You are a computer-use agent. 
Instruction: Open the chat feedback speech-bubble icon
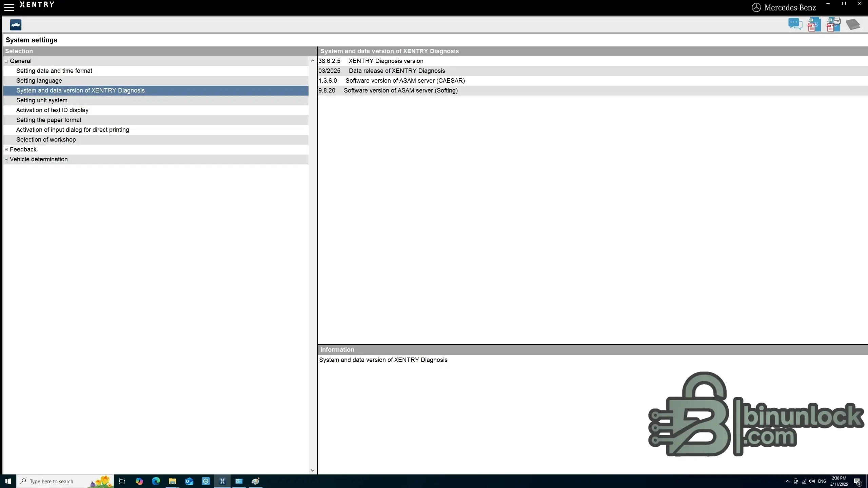(x=795, y=24)
